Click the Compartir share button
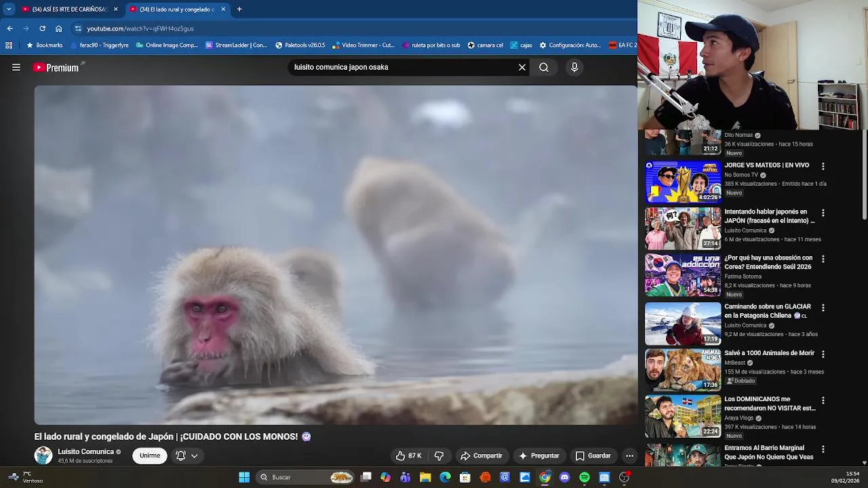The width and height of the screenshot is (868, 488). coord(481,455)
